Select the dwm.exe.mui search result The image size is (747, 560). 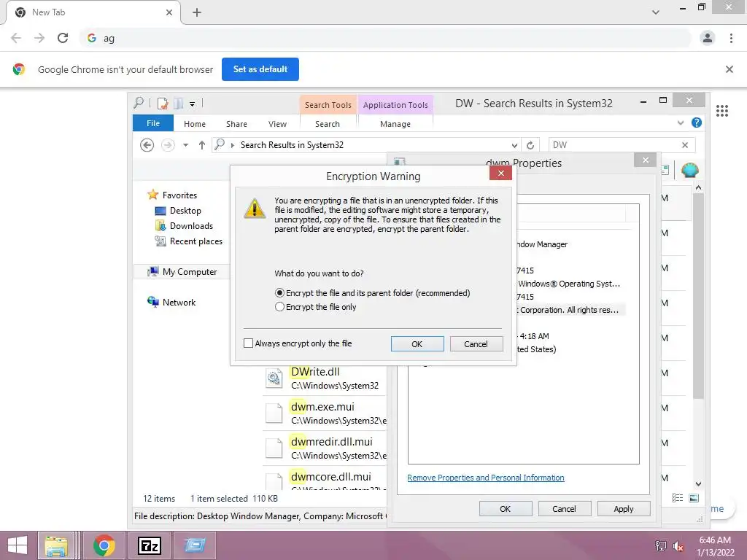coord(324,413)
